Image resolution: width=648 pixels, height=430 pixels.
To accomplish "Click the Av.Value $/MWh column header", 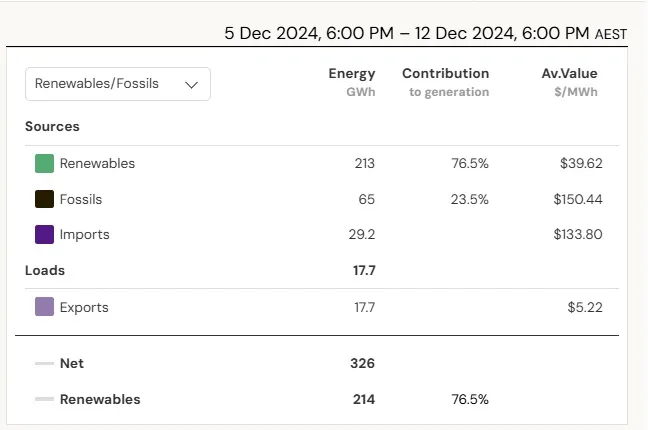I will (569, 82).
